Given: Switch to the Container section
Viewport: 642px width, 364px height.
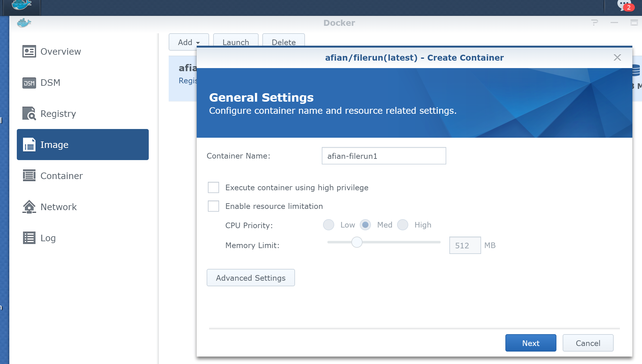Looking at the screenshot, I should point(61,176).
